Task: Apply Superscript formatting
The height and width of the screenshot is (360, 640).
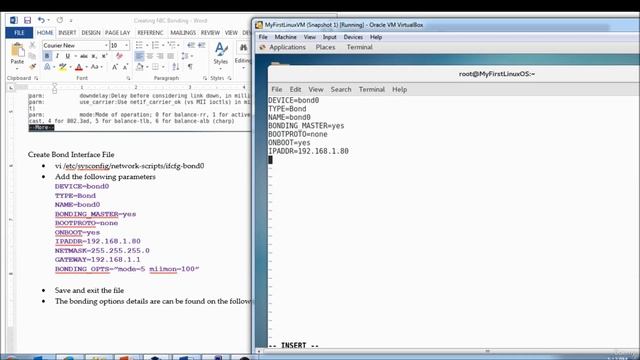Action: (104, 56)
